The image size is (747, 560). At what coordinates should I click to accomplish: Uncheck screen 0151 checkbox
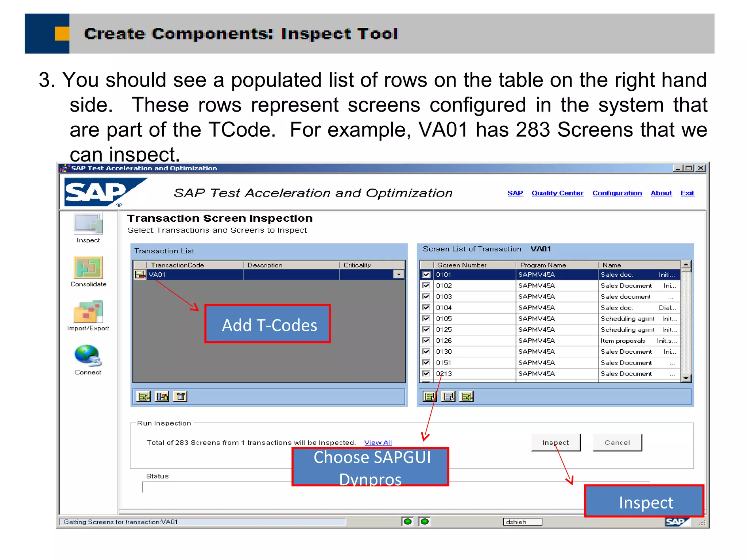426,362
